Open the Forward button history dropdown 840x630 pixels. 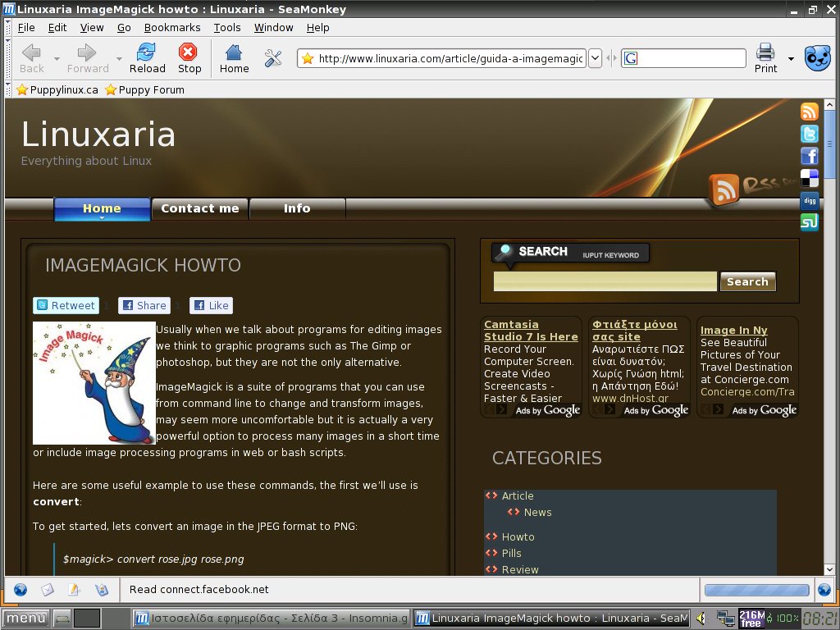pos(119,58)
